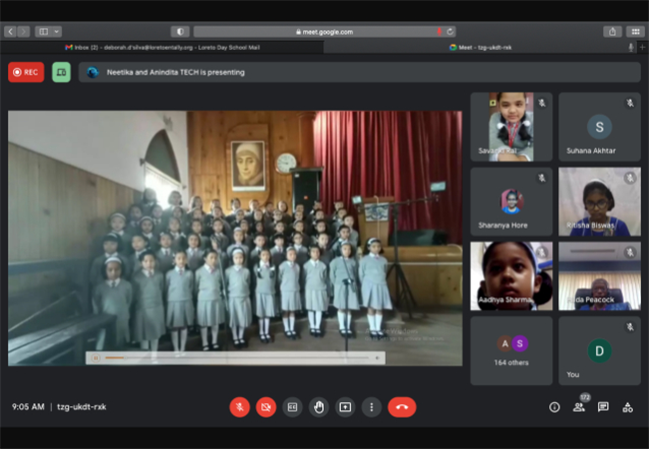Viewport: 650px width, 450px height.
Task: Click the video playback progress slider
Action: pyautogui.click(x=240, y=358)
